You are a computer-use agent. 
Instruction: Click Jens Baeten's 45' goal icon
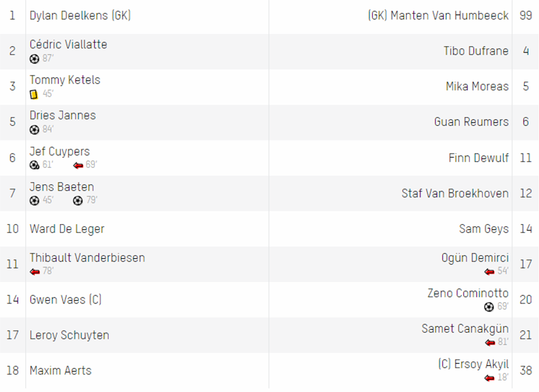34,200
